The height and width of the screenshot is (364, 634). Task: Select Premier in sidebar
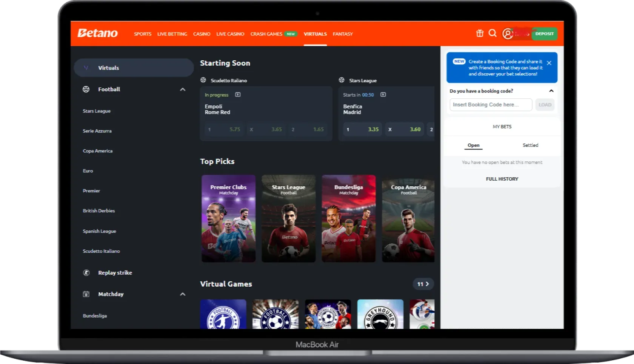point(91,191)
